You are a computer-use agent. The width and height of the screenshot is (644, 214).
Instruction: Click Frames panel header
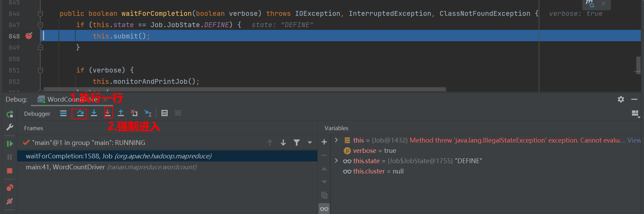34,128
